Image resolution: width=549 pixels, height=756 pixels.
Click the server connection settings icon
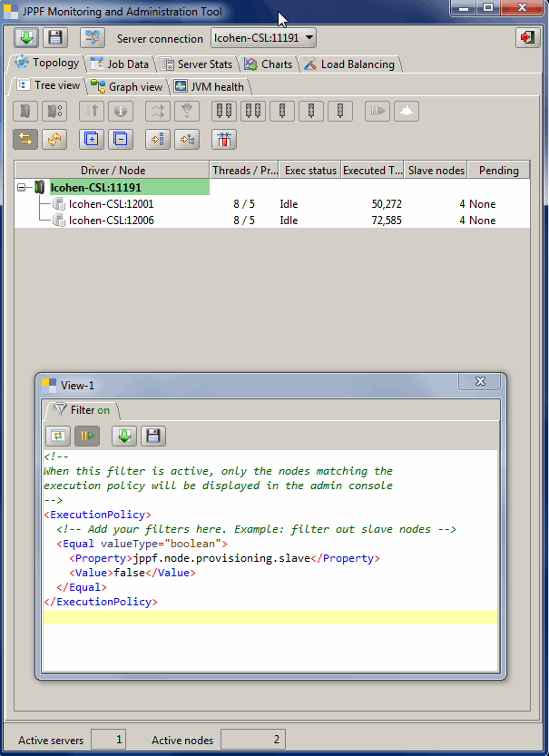[x=92, y=38]
